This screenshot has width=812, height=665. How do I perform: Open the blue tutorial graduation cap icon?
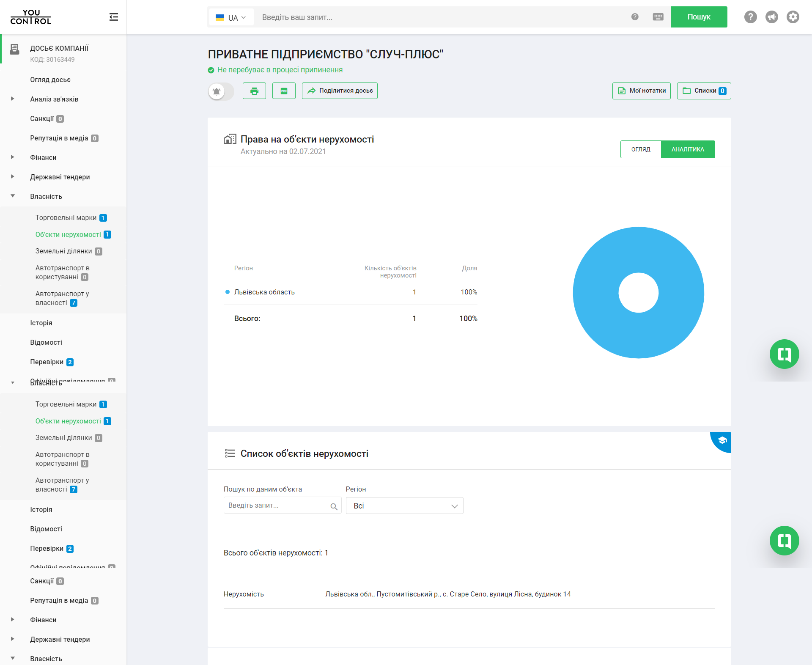[722, 440]
